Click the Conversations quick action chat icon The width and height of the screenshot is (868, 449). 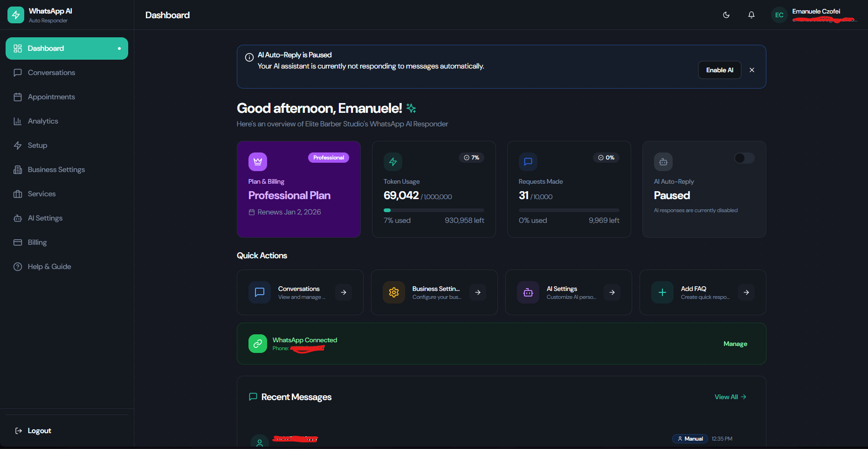tap(260, 292)
